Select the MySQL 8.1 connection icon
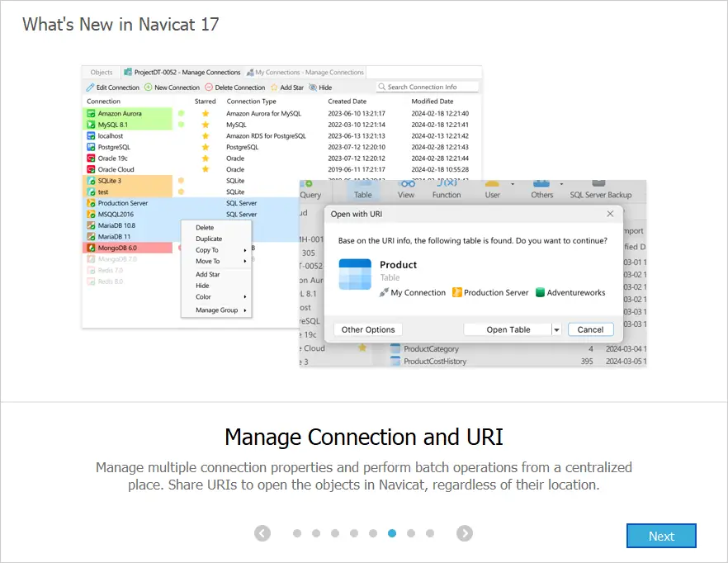This screenshot has width=728, height=563. (91, 125)
